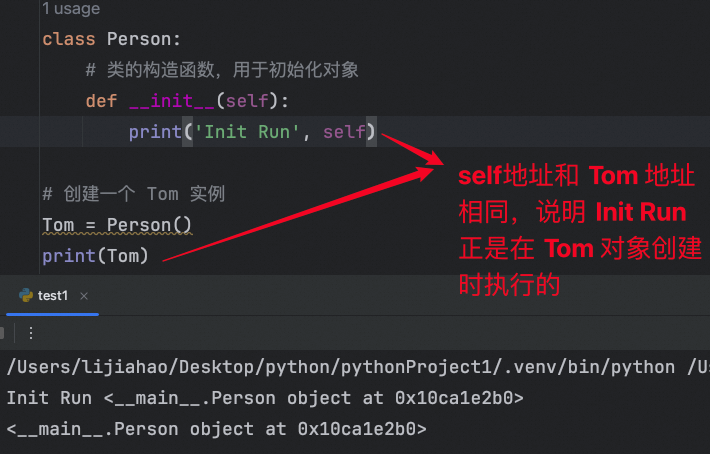The height and width of the screenshot is (454, 710).
Task: Click the print(Tom) statement
Action: click(95, 256)
